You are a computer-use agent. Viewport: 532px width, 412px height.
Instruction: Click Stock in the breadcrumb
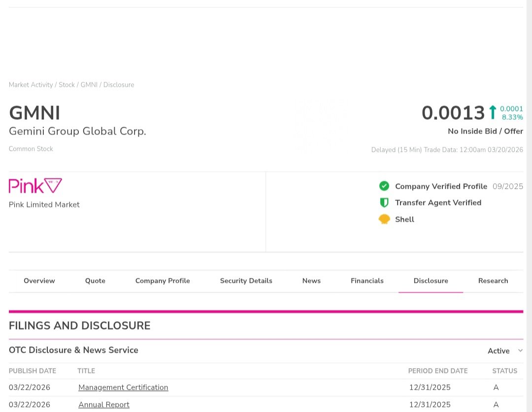click(x=67, y=85)
